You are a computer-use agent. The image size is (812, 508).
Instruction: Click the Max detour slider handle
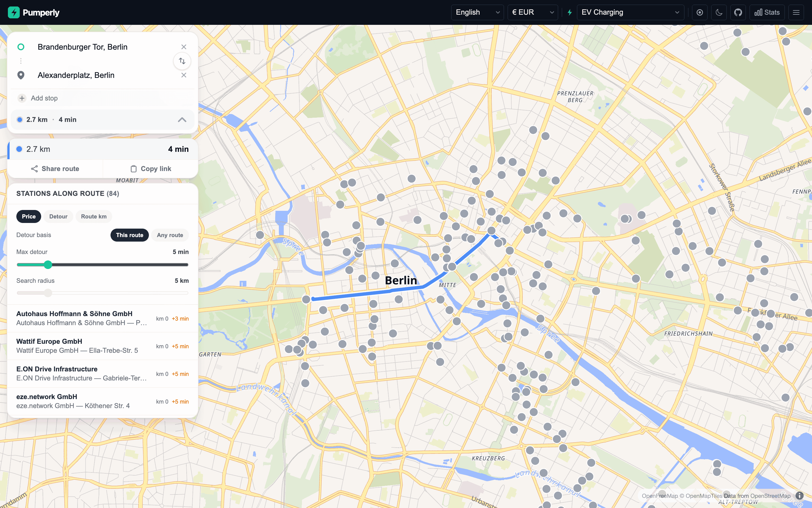click(x=48, y=265)
